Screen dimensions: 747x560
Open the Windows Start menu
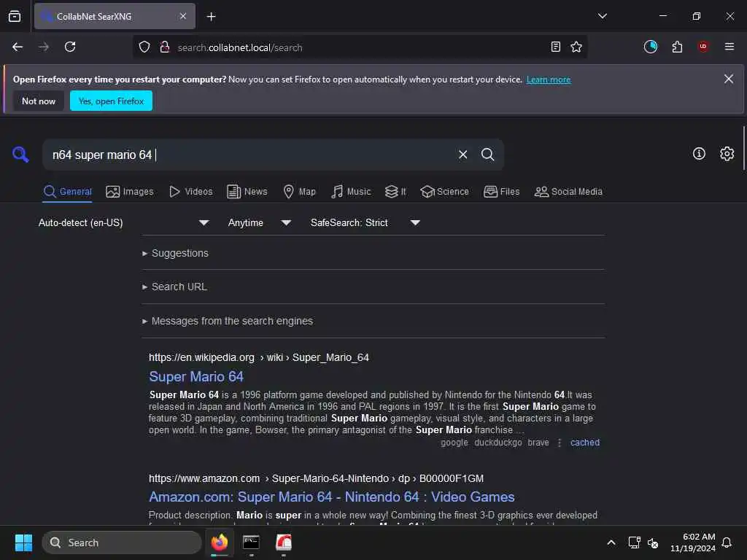coord(23,542)
